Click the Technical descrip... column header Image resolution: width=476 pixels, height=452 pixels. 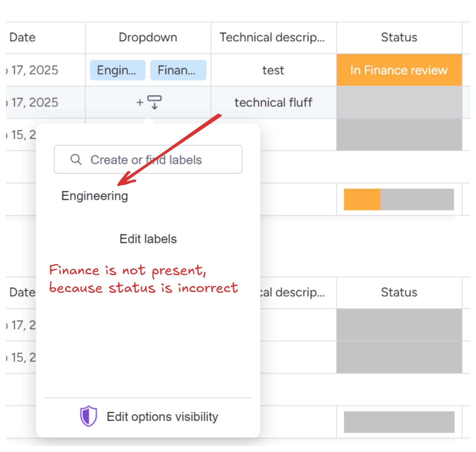click(272, 38)
